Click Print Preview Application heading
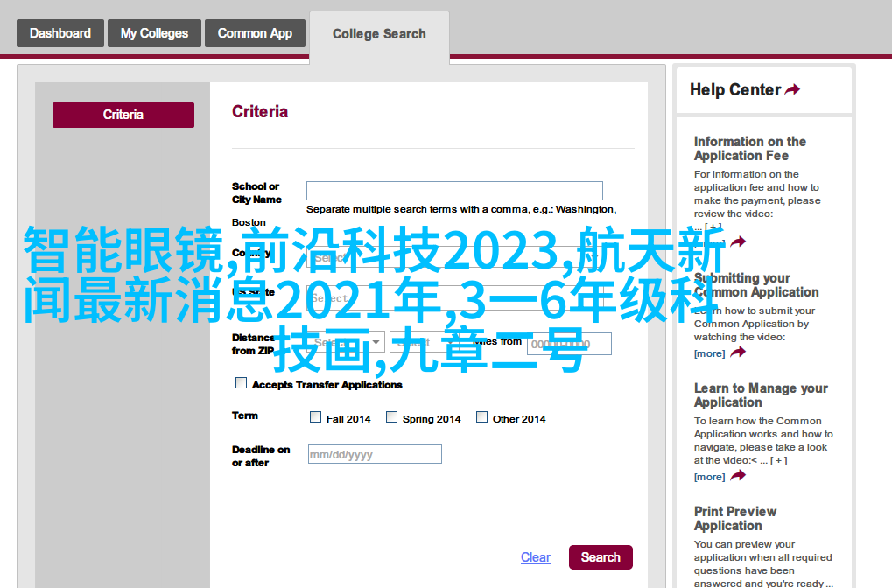The width and height of the screenshot is (892, 588). click(x=735, y=519)
